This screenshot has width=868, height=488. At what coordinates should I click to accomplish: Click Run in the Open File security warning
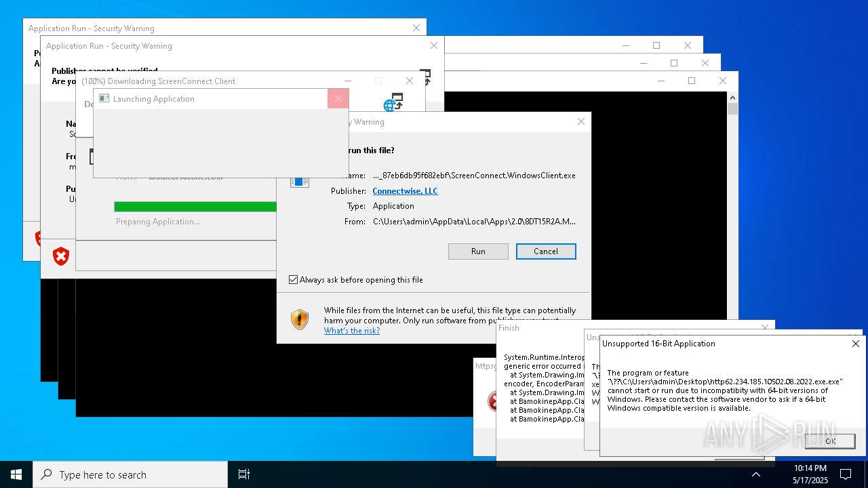pyautogui.click(x=478, y=251)
